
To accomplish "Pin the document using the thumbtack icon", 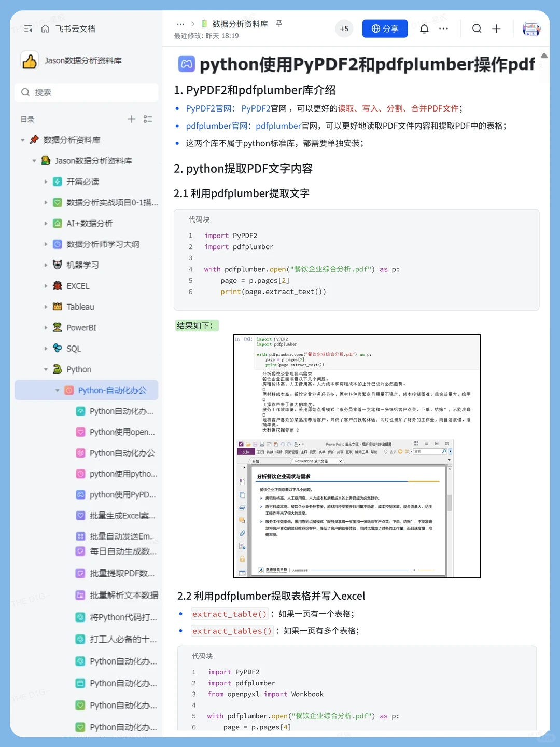I will (x=279, y=23).
